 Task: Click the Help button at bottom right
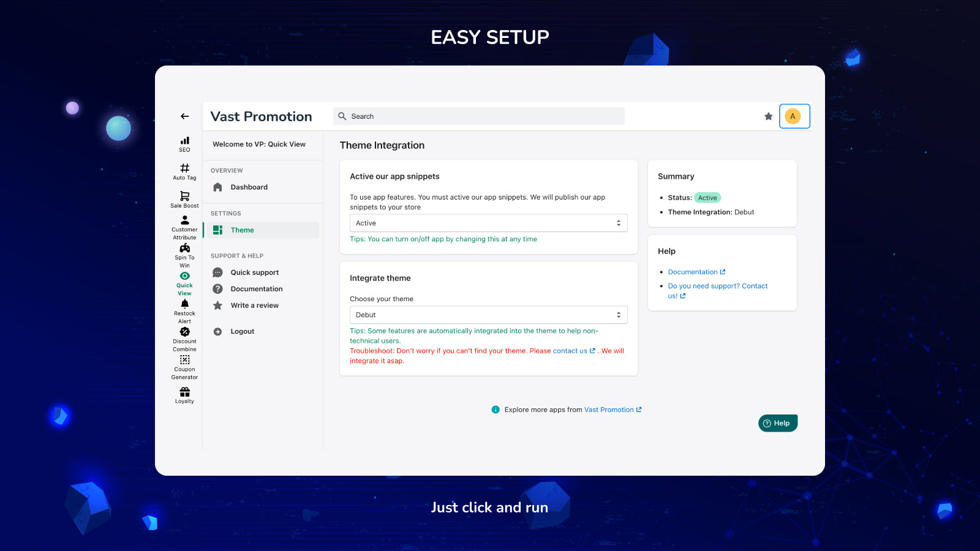[x=778, y=423]
